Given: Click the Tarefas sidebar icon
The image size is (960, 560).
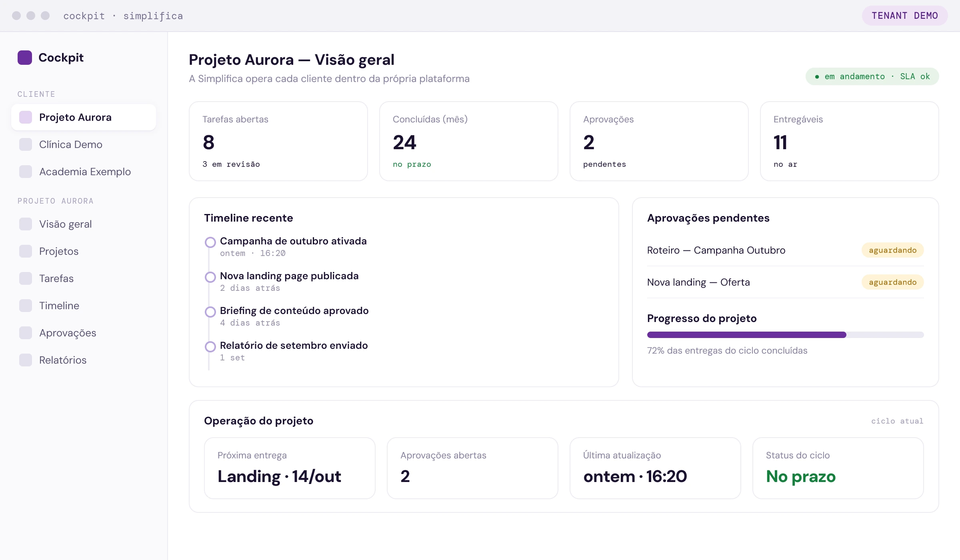Looking at the screenshot, I should (x=26, y=278).
